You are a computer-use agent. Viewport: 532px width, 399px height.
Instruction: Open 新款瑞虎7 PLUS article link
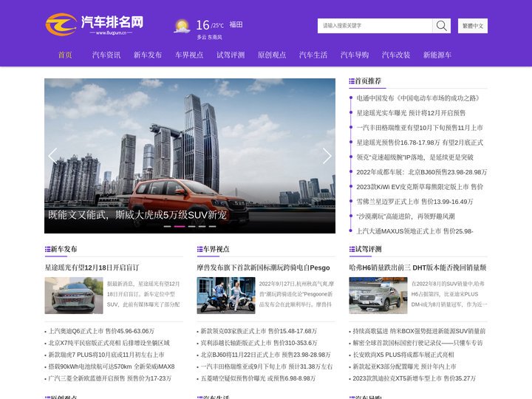point(106,355)
